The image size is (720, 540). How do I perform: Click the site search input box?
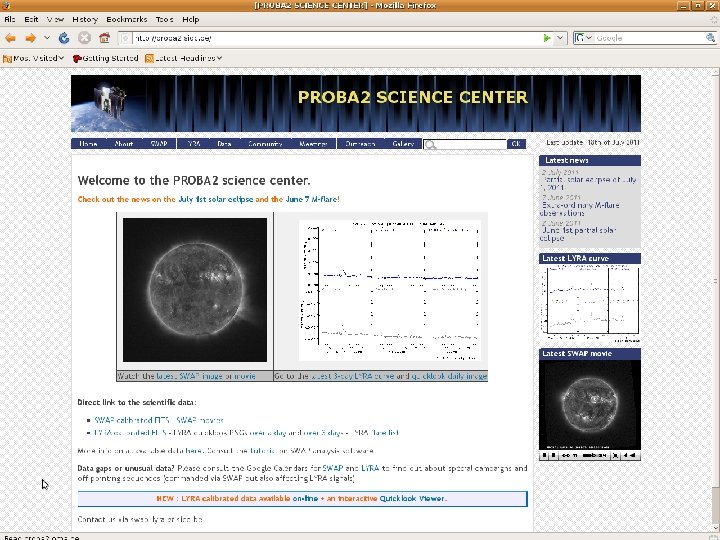465,145
